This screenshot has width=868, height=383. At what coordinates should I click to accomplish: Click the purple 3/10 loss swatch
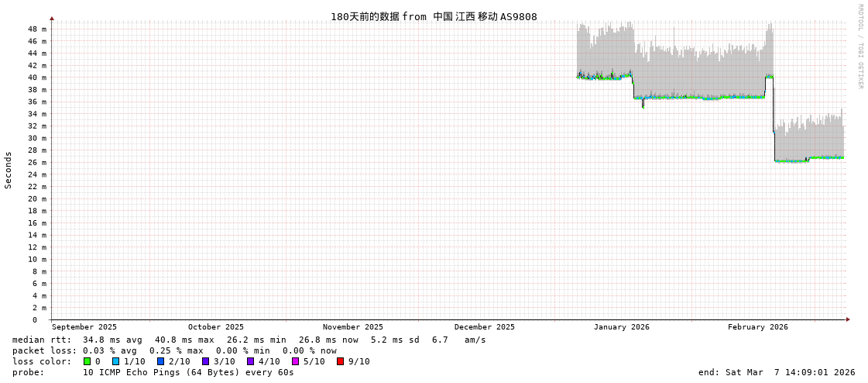click(x=205, y=361)
